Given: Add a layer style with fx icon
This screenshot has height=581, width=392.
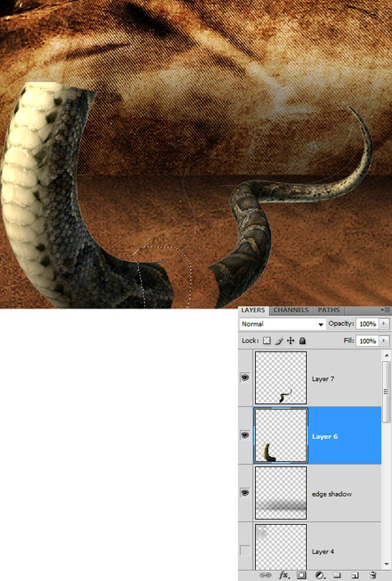Looking at the screenshot, I should [x=283, y=575].
